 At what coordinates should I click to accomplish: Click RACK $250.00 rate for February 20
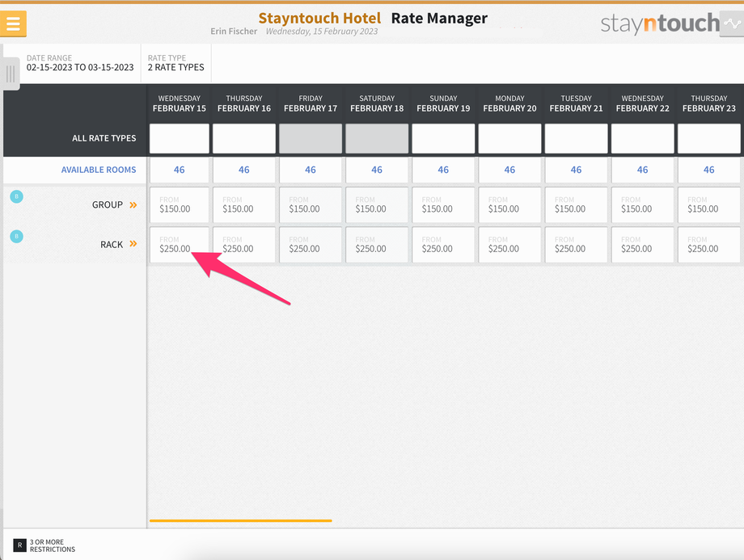click(x=509, y=245)
